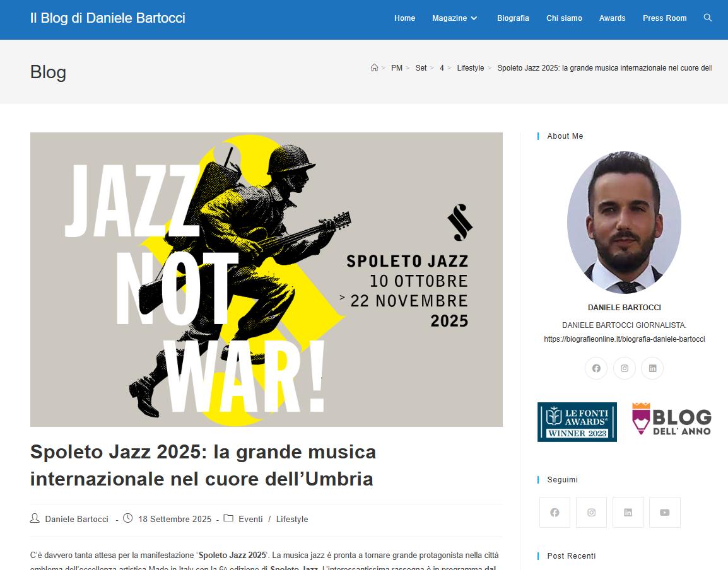Click the About Me widget heading
This screenshot has width=728, height=570.
pyautogui.click(x=565, y=136)
